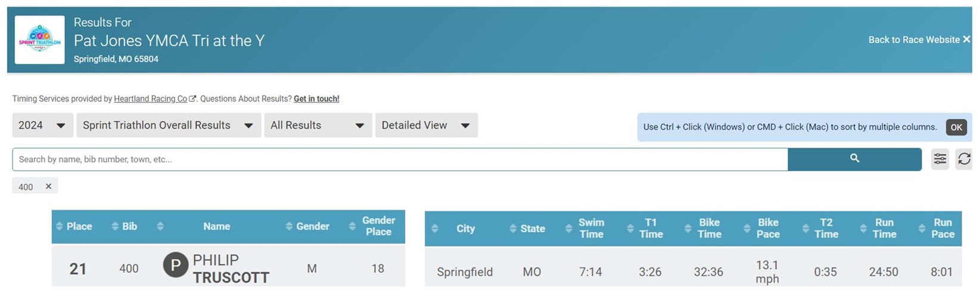
Task: Click the magnifying glass search button
Action: 854,159
